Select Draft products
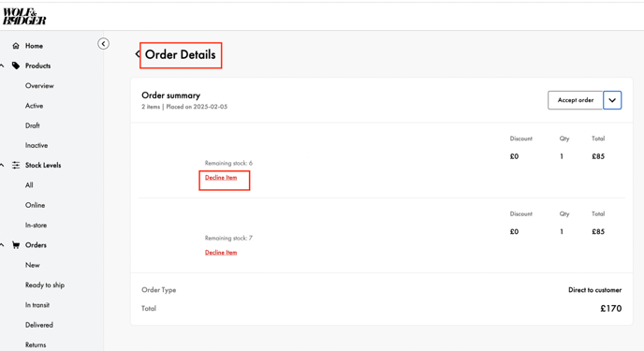The image size is (644, 351). pyautogui.click(x=33, y=125)
